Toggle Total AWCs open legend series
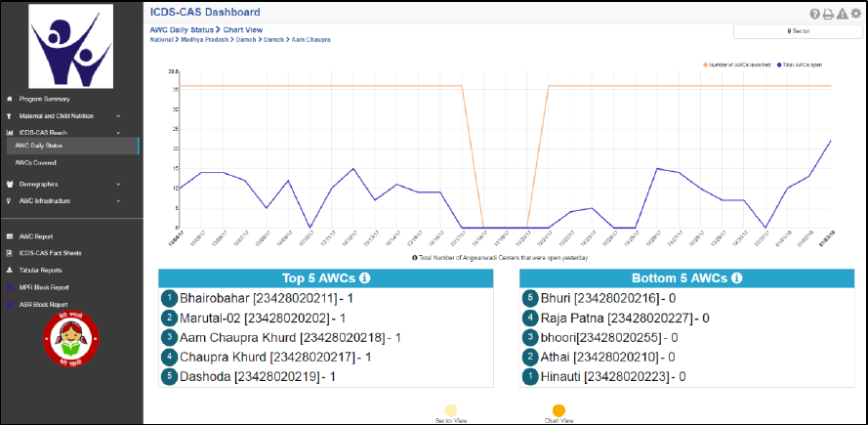 800,64
